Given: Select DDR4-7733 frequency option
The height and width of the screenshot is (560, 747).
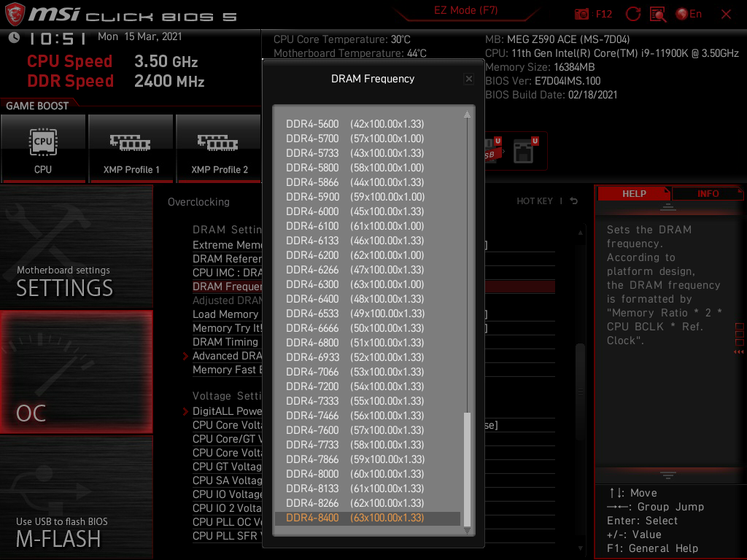Looking at the screenshot, I should [368, 445].
